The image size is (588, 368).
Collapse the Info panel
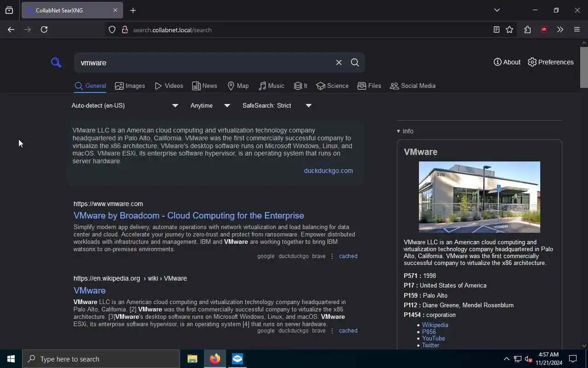405,131
